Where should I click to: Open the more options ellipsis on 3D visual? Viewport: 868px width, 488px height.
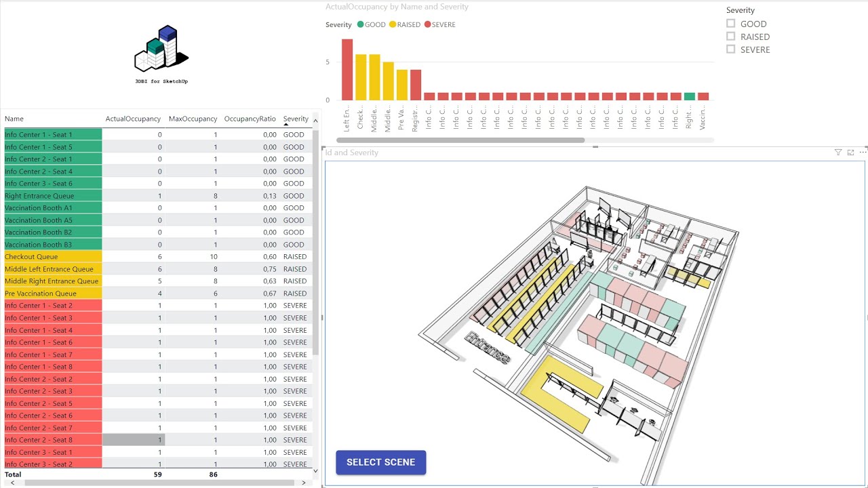pos(863,152)
